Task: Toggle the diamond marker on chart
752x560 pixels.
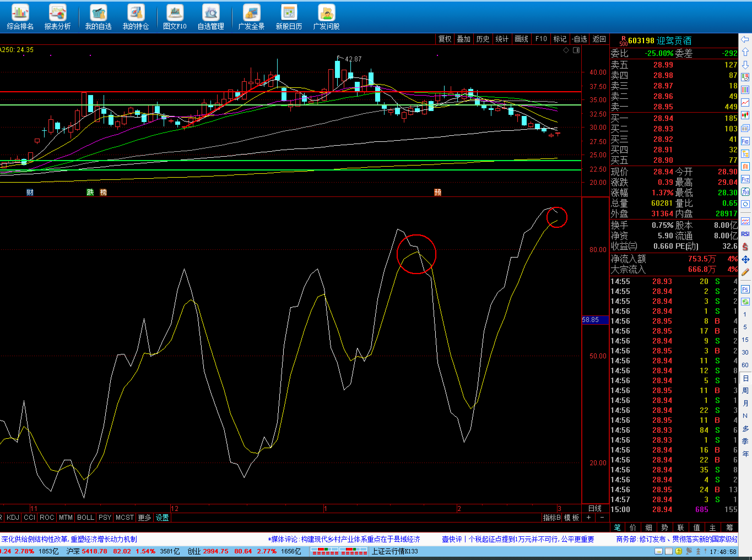Action: (x=566, y=50)
